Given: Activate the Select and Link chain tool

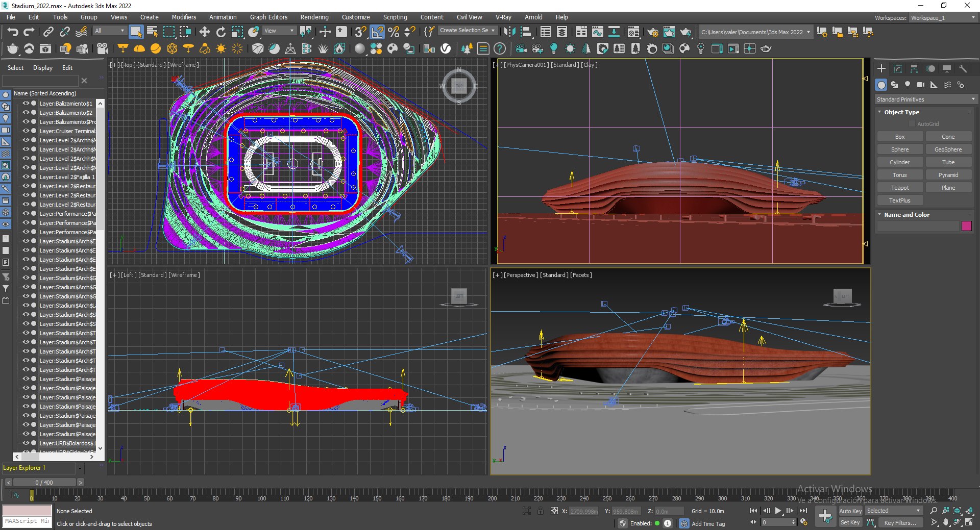Looking at the screenshot, I should pos(48,32).
